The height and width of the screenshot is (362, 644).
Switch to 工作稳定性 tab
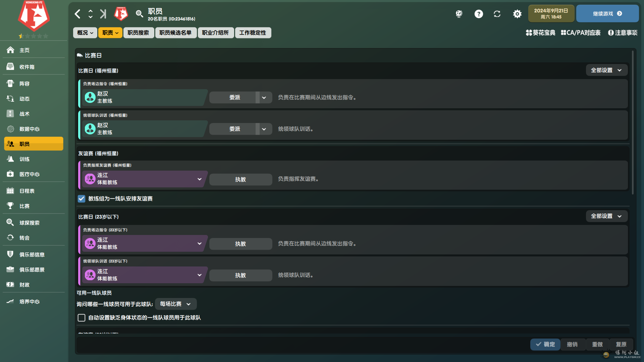(x=253, y=33)
